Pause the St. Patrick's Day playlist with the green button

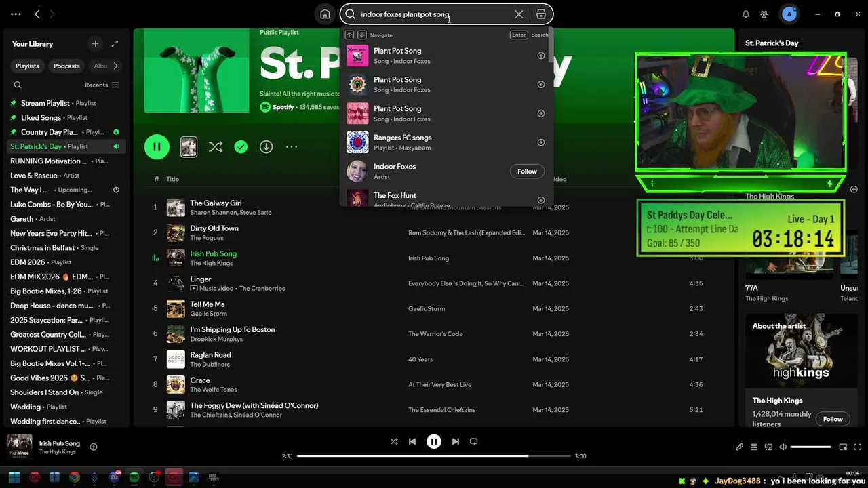(x=157, y=146)
